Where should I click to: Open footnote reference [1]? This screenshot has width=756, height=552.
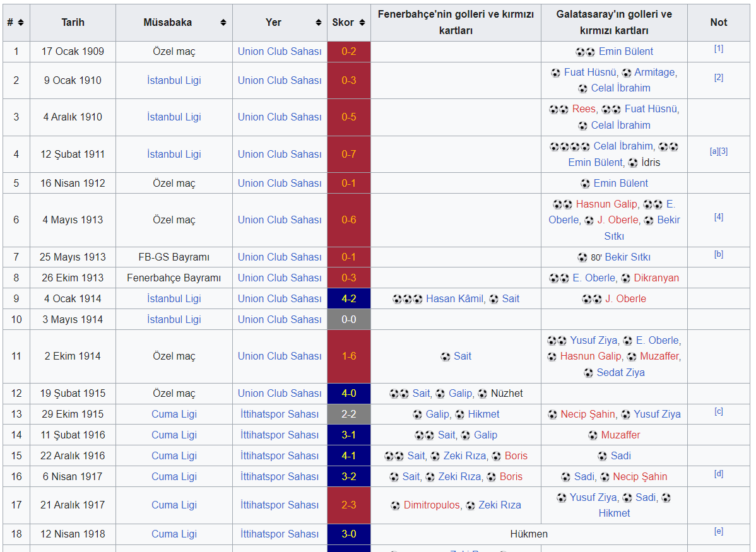coord(718,48)
